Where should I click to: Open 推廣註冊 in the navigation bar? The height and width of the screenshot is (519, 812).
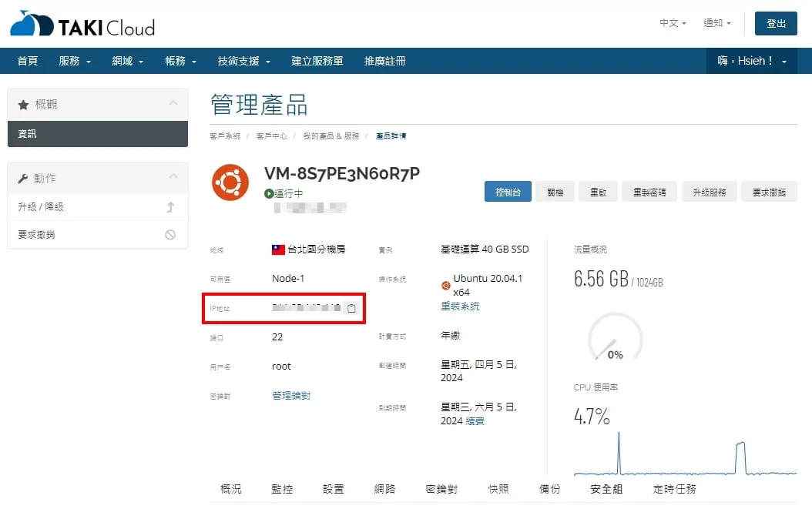click(x=384, y=61)
